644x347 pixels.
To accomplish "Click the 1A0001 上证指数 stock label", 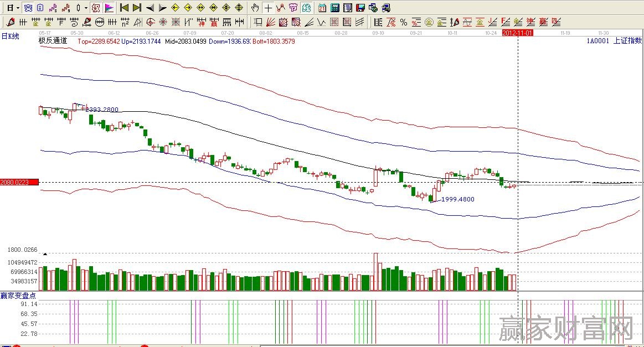I will tap(615, 41).
